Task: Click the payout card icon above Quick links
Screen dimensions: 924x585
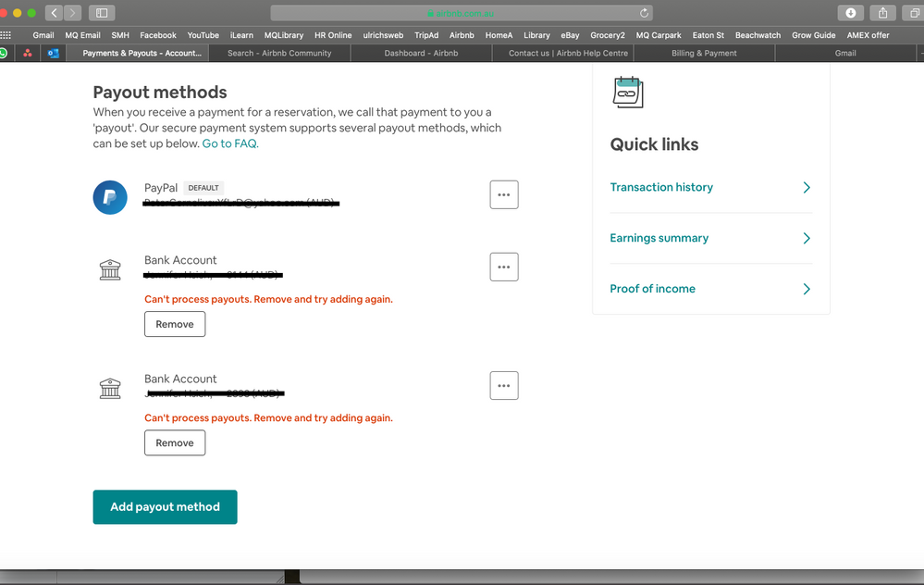Action: pyautogui.click(x=627, y=92)
